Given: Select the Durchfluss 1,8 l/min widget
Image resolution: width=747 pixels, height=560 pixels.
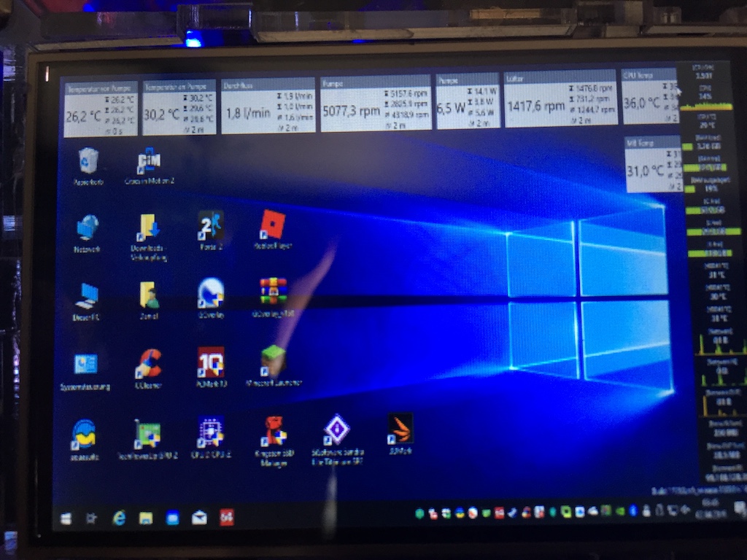Looking at the screenshot, I should coord(268,106).
